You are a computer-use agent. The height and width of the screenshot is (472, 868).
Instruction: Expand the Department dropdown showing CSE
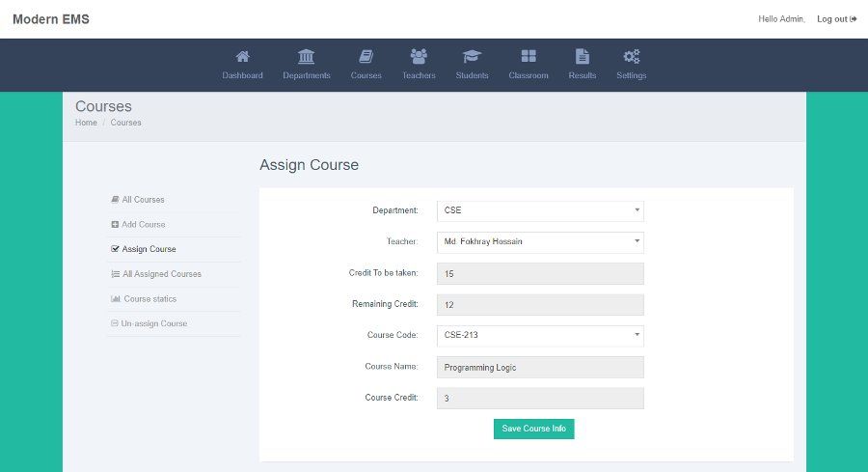click(x=540, y=210)
